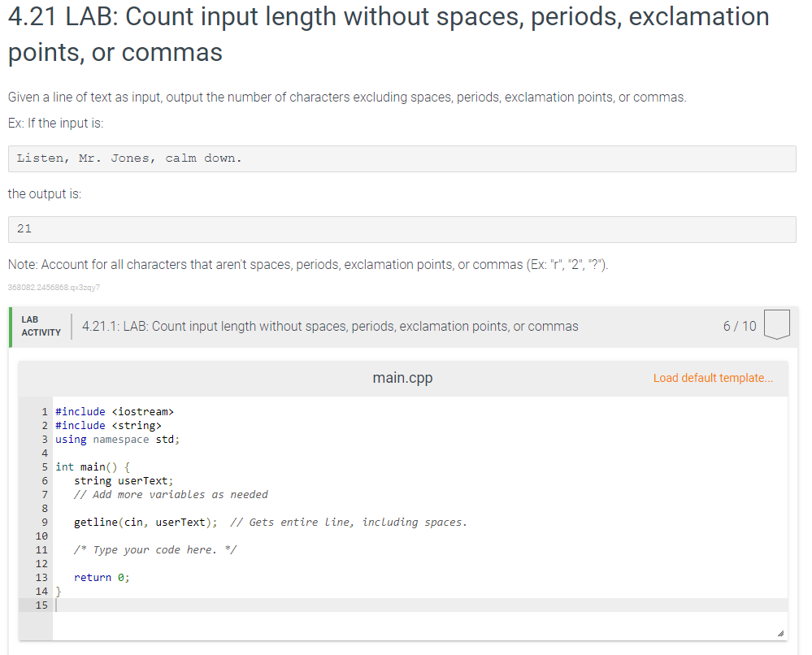Click the 4.21 LAB page heading
This screenshot has width=812, height=655.
click(x=389, y=34)
